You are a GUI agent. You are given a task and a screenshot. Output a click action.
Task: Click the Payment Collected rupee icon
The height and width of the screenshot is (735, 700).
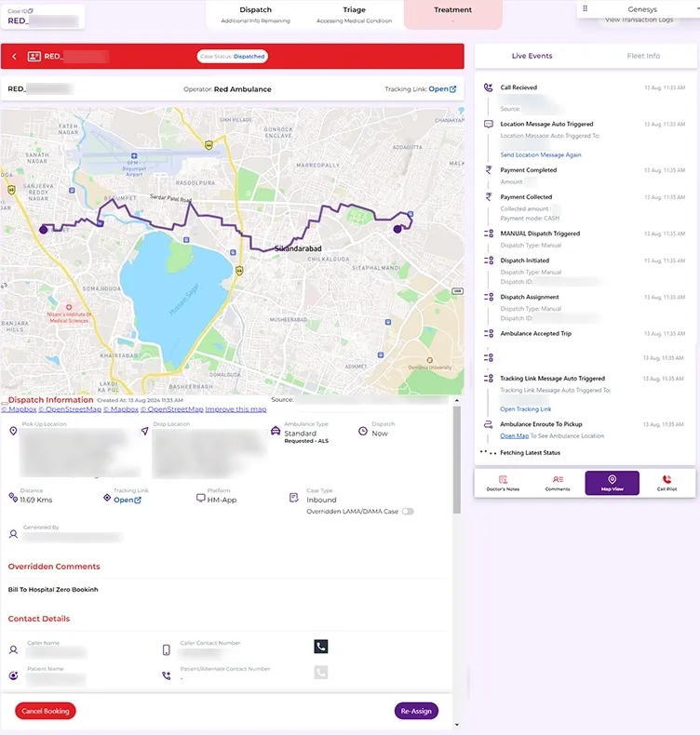coord(489,197)
